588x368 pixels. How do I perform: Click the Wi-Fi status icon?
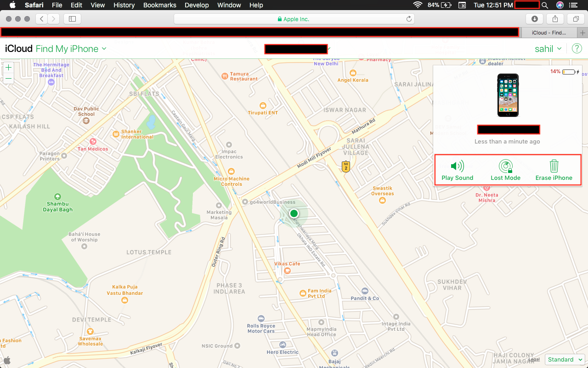pos(418,5)
